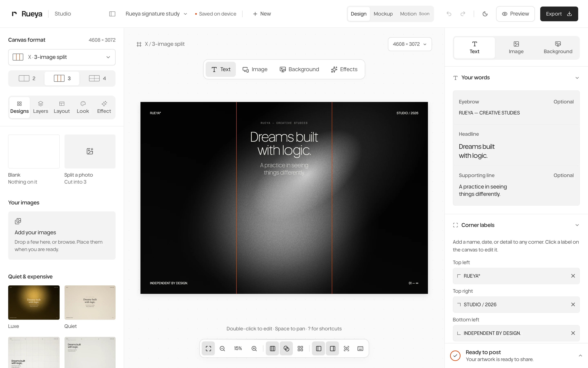Switch to the Image tab in right panel

pos(516,48)
